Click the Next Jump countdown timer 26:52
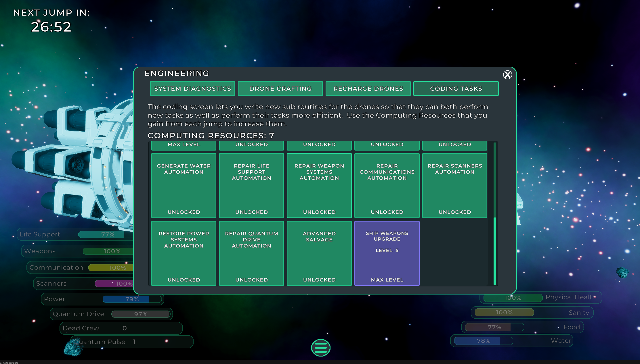 pos(51,27)
